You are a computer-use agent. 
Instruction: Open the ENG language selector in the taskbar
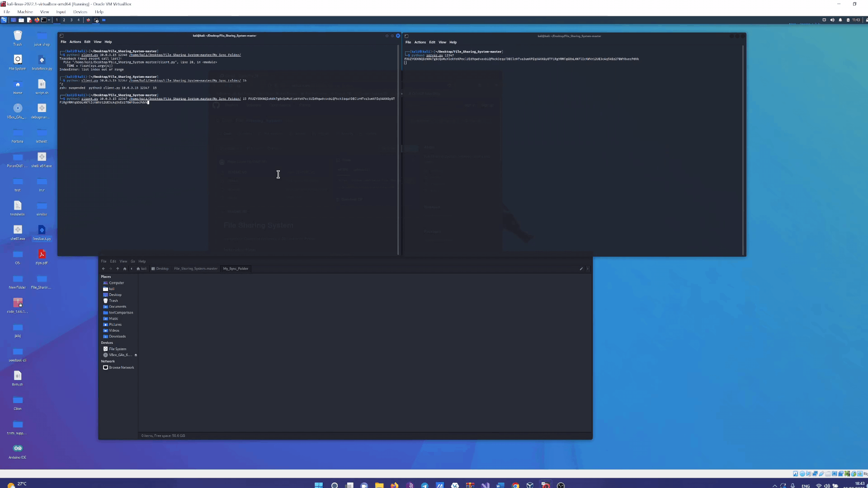[x=806, y=485]
